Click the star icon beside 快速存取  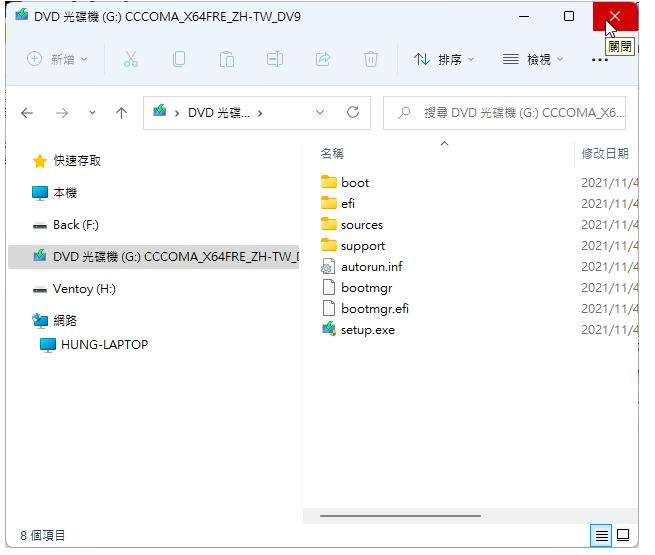click(x=40, y=161)
